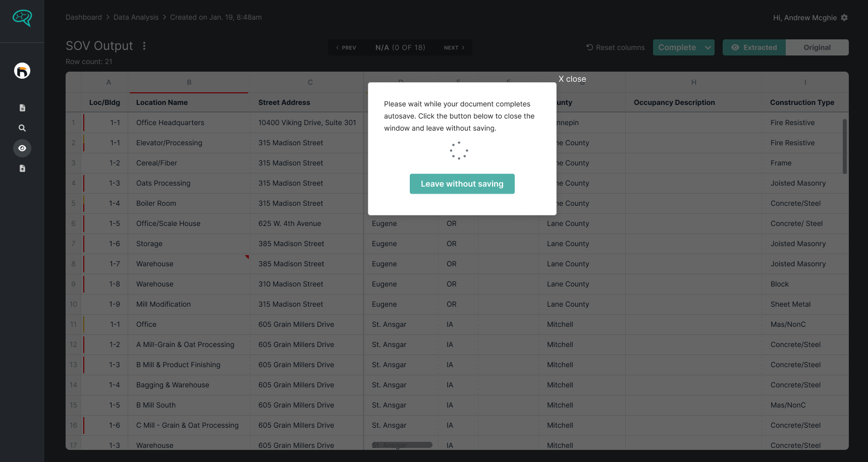Select 10400 Viking Drive, Suite 301 cell

307,123
